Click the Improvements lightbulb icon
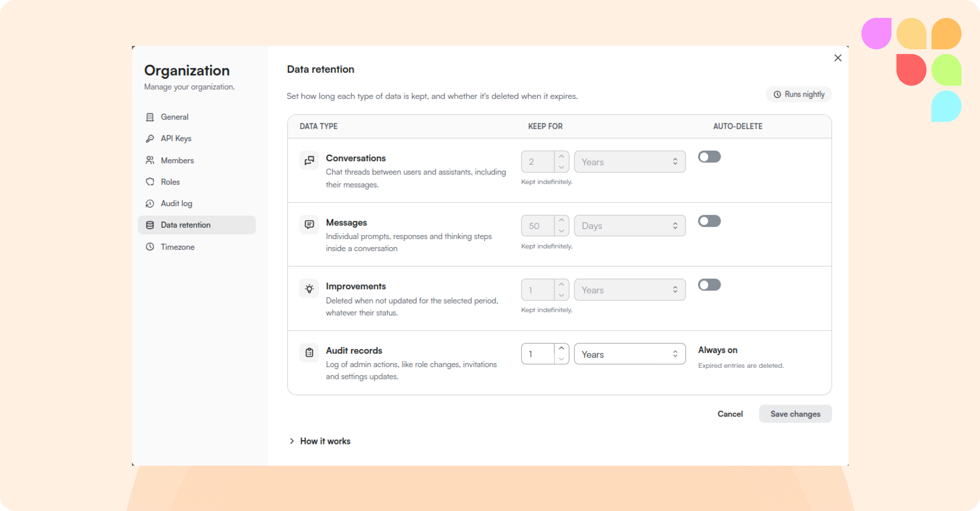This screenshot has height=511, width=980. [x=309, y=289]
